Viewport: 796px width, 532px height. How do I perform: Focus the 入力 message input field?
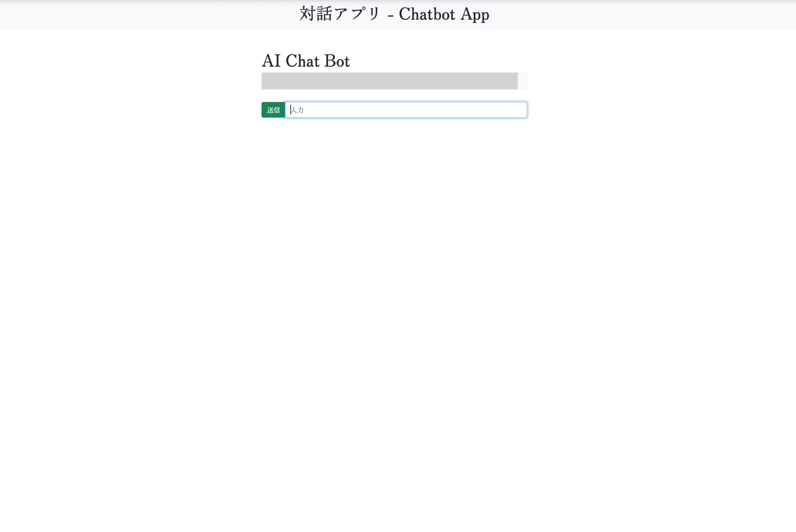click(x=406, y=110)
